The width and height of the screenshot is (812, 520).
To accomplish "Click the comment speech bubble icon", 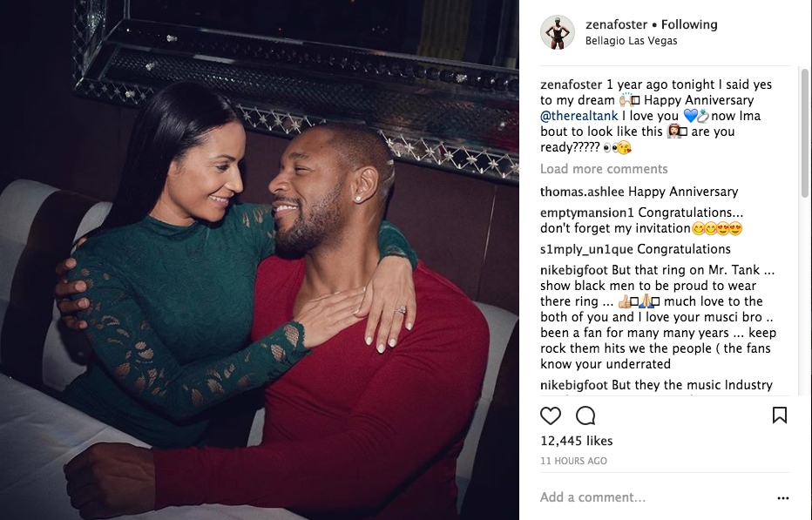I will click(585, 415).
